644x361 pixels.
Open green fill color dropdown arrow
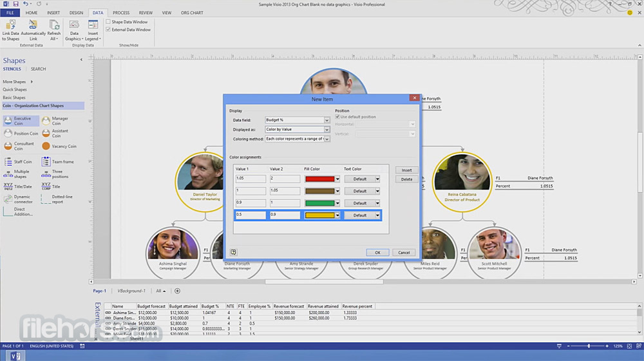(337, 203)
